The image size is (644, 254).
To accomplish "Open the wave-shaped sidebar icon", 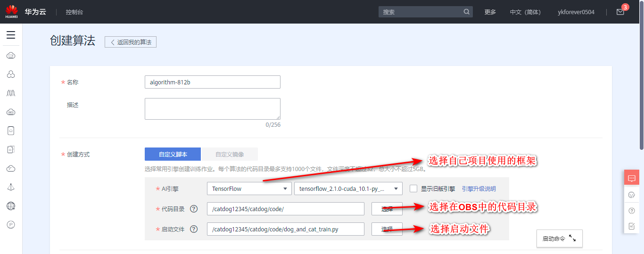I will pos(11,93).
